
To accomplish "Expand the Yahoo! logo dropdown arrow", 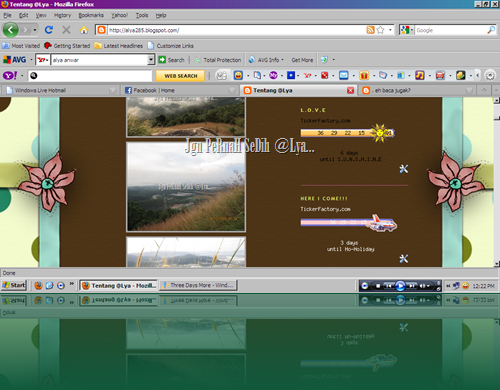I will [22, 76].
